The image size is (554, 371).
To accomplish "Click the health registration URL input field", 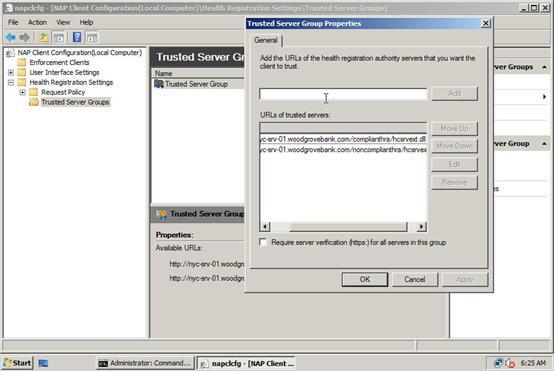I will pos(343,94).
